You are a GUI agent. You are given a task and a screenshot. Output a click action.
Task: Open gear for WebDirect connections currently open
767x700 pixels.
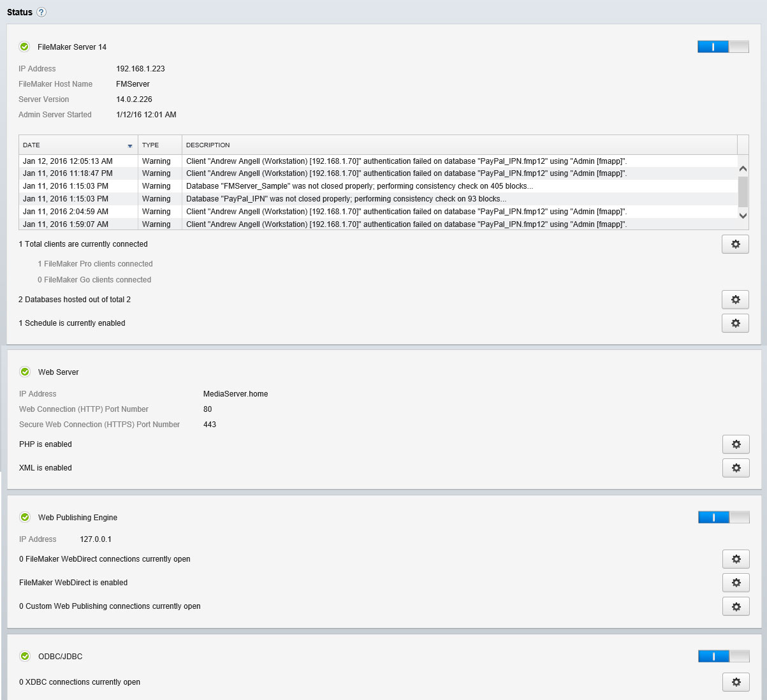[x=736, y=559]
